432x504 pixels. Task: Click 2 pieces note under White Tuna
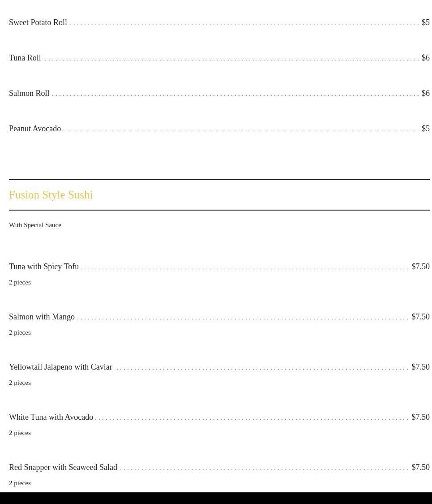pos(20,433)
